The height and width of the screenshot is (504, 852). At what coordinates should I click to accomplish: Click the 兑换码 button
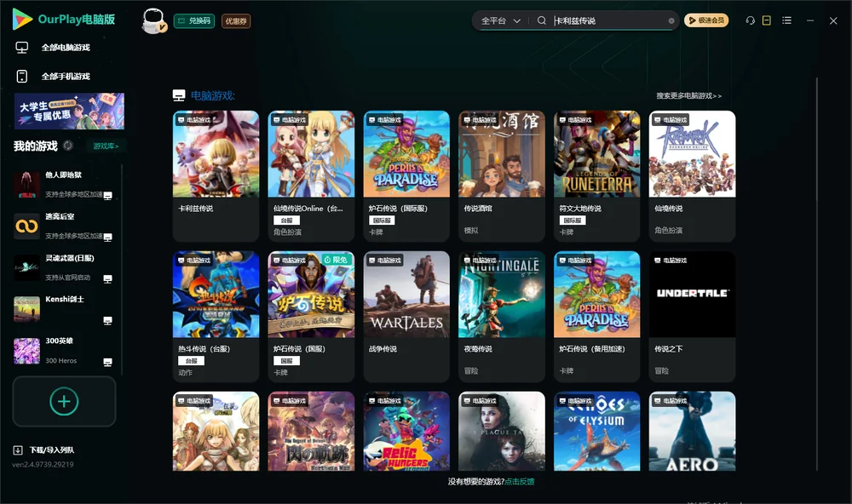click(194, 21)
